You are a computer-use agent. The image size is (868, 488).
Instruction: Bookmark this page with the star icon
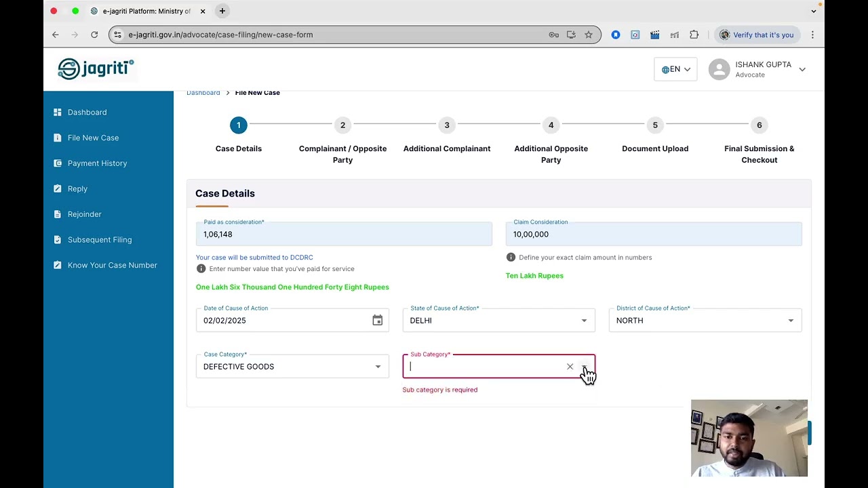589,35
